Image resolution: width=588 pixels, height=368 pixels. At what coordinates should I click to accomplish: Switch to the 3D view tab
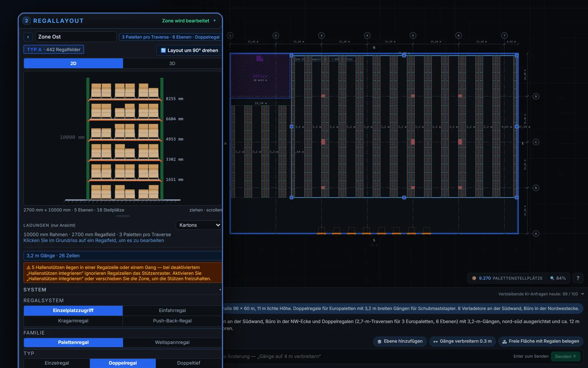pos(172,64)
